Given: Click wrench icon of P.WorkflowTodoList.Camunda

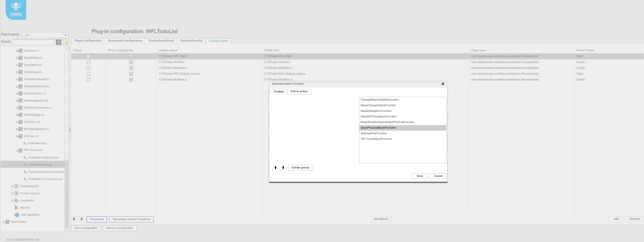Looking at the screenshot, I should point(25,179).
